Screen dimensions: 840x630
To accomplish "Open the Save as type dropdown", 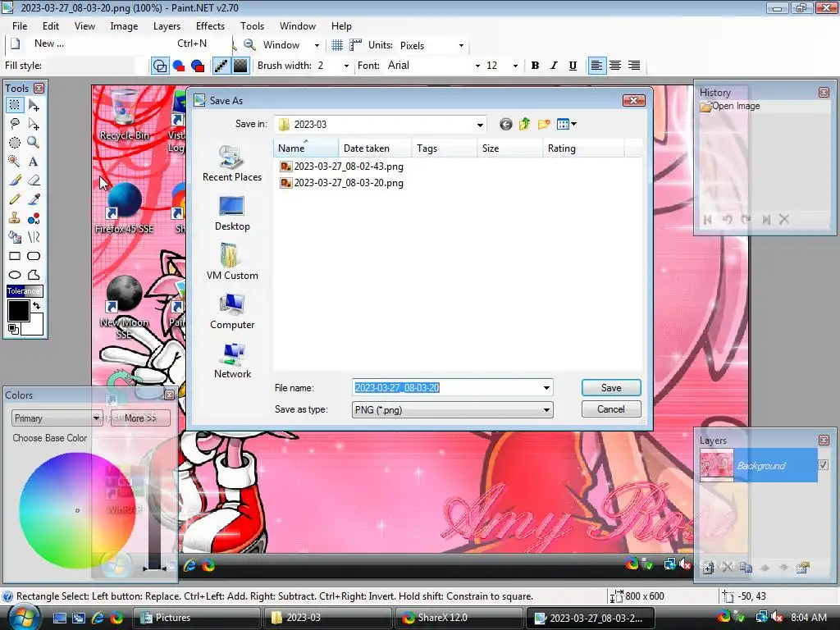I will [x=546, y=410].
